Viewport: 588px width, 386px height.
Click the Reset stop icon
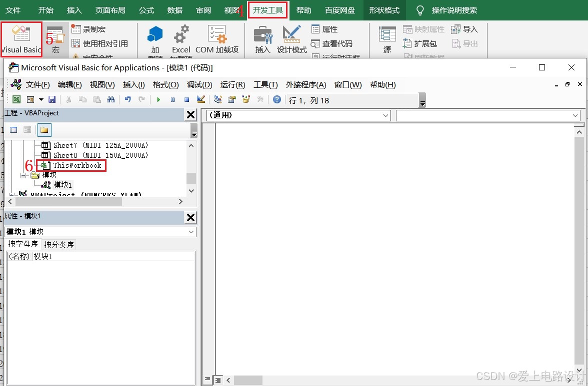187,99
